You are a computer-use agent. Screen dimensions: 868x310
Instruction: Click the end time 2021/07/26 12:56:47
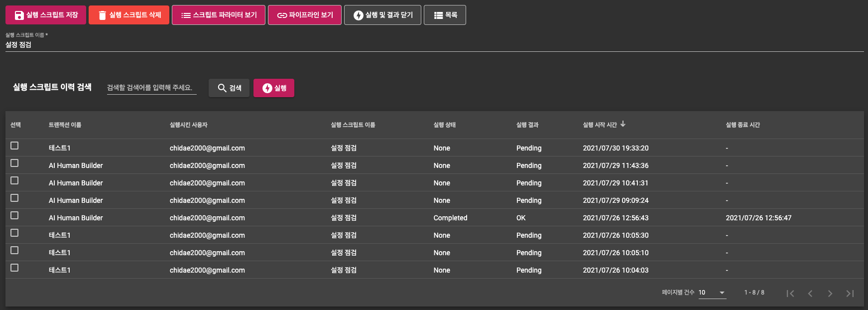pos(758,218)
